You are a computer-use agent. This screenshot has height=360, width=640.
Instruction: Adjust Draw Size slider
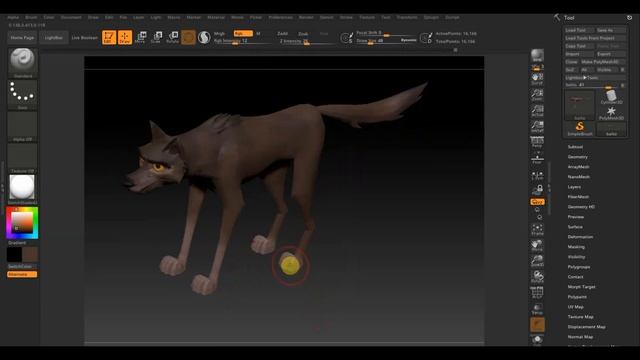[x=386, y=41]
